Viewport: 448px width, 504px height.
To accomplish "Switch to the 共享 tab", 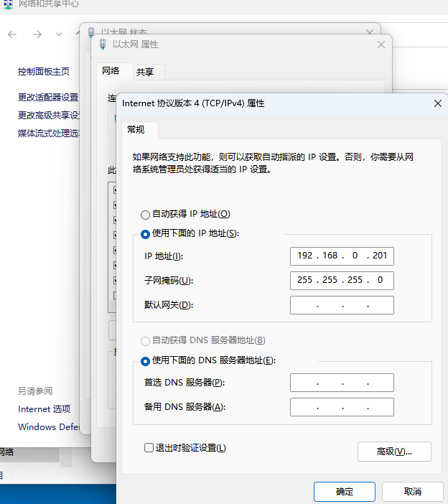I will click(x=145, y=72).
